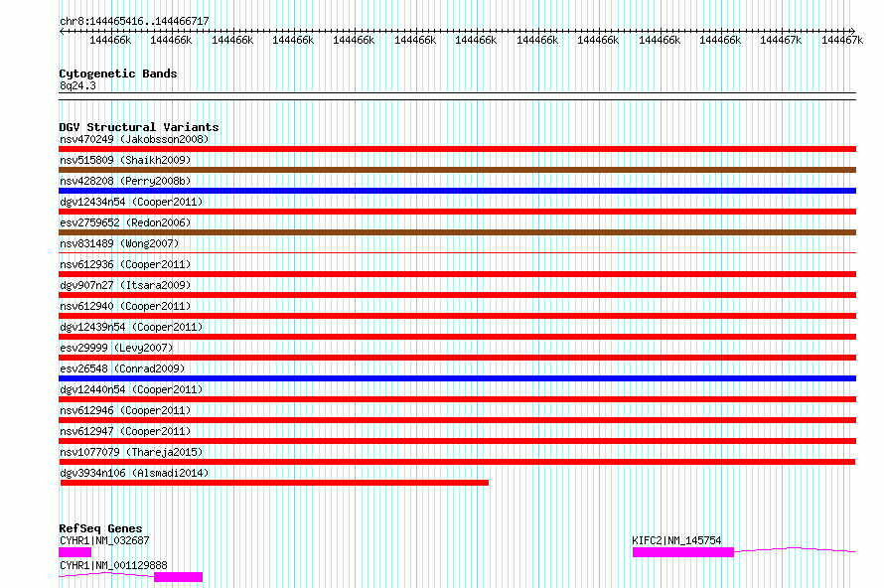Click the dgv12440n54 (Cooper2011) label

[131, 389]
